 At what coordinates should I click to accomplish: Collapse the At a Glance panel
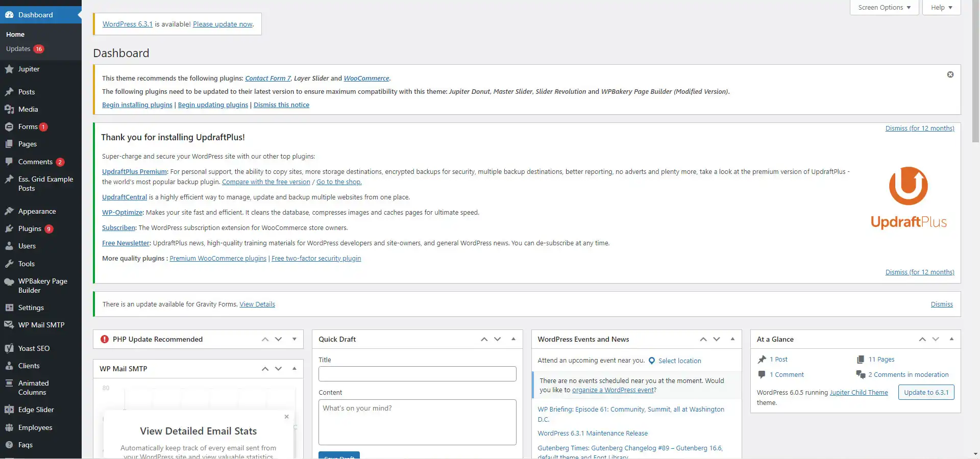coord(951,339)
